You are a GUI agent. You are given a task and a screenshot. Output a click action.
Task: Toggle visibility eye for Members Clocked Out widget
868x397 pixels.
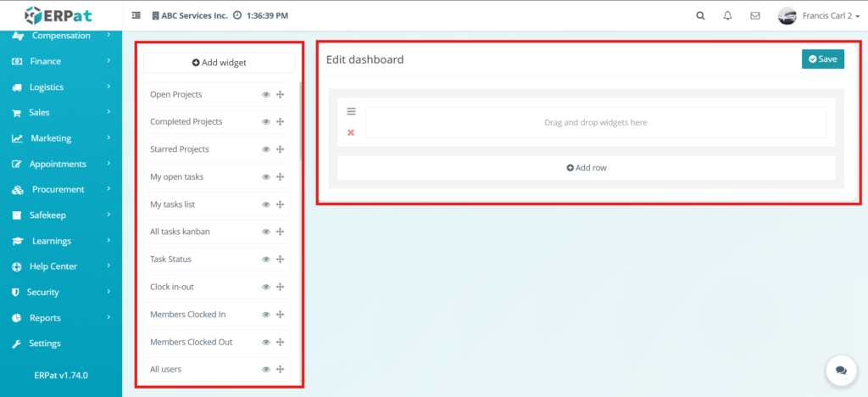265,342
